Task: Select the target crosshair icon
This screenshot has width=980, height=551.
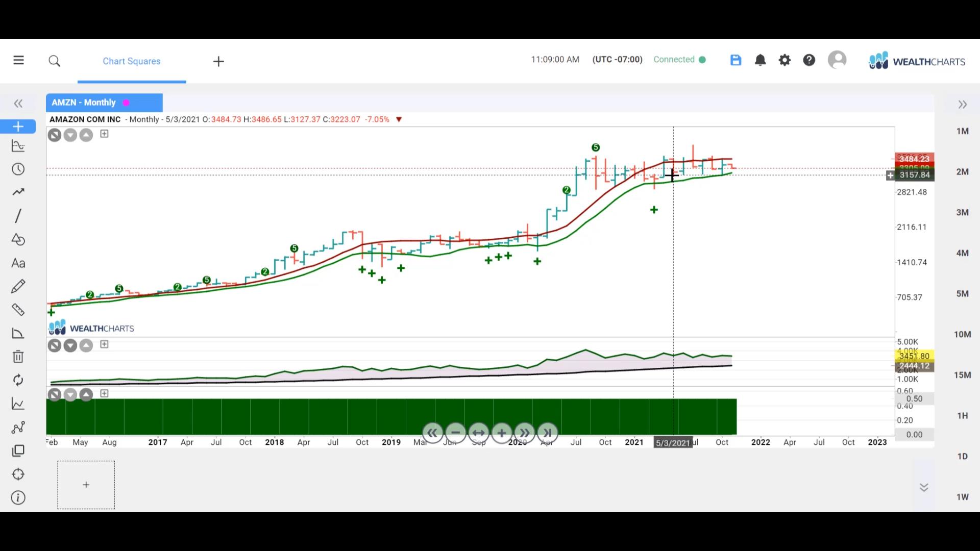Action: pyautogui.click(x=18, y=474)
